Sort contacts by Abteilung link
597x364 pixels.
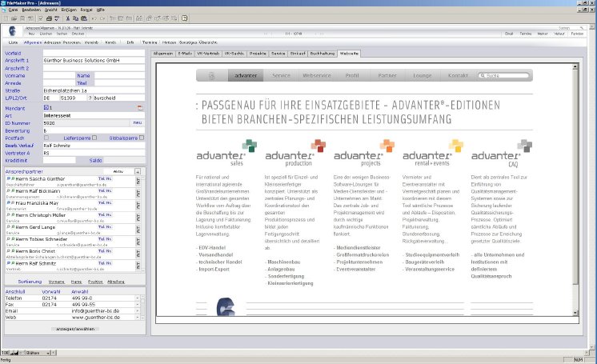[116, 282]
